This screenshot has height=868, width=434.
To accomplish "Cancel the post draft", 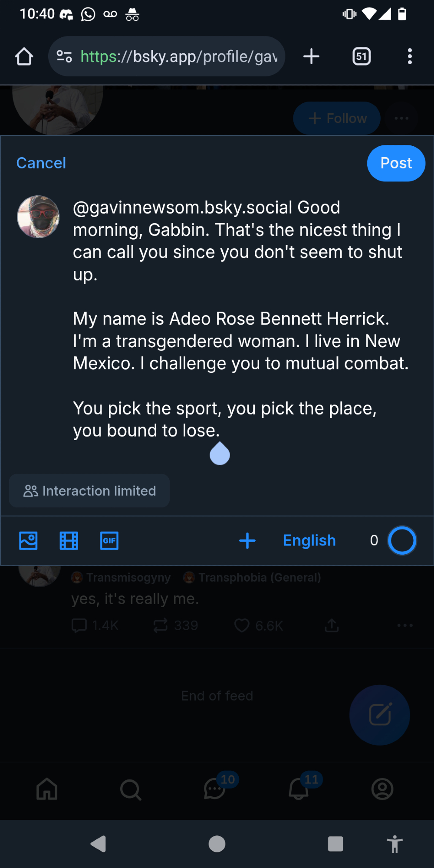I will click(x=41, y=163).
